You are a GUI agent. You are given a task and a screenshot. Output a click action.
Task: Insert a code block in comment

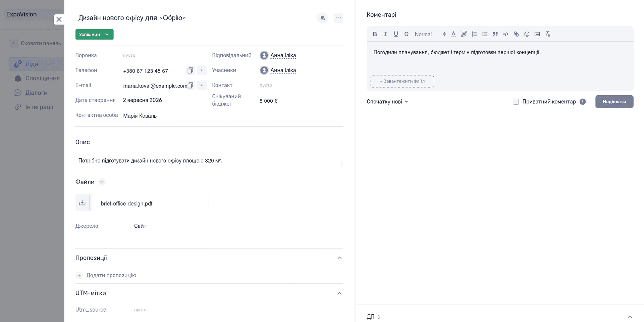(x=506, y=34)
